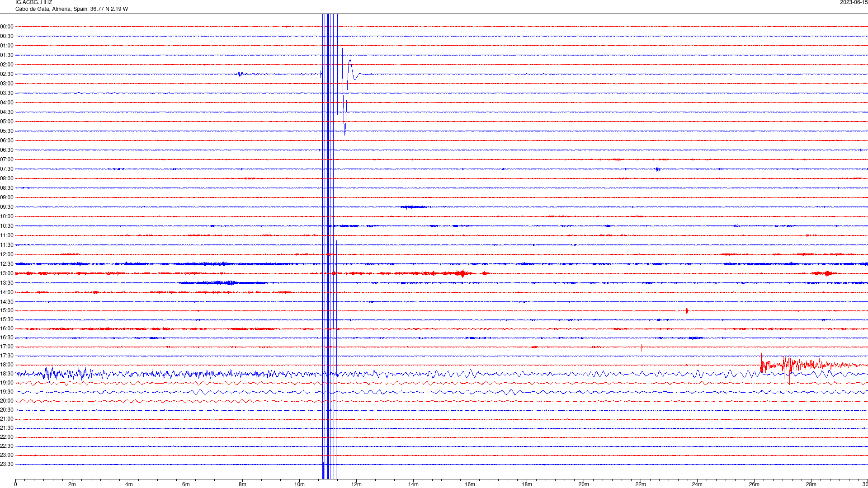The width and height of the screenshot is (868, 488).
Task: Click the 12m tick on time axis
Action: click(356, 484)
